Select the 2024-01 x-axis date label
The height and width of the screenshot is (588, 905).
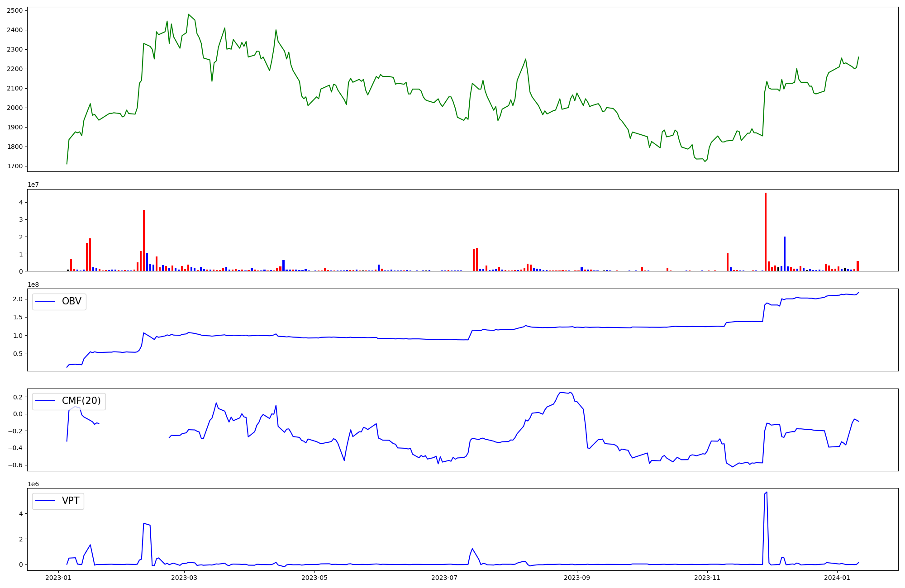[838, 578]
